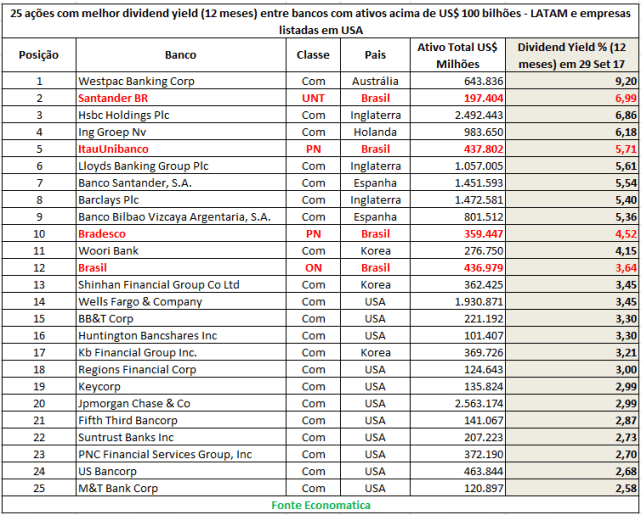Click the red 'ON' class cell
This screenshot has height=516, width=643.
pos(313,268)
